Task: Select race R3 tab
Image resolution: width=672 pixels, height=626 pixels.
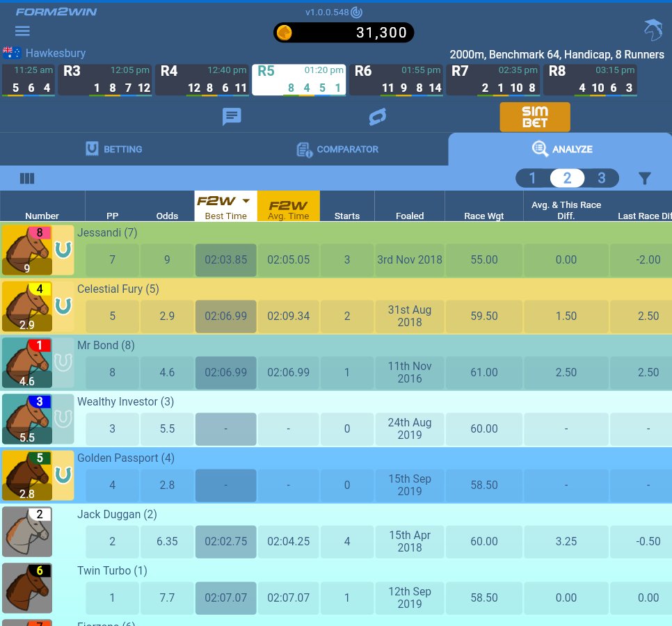Action: [105, 80]
